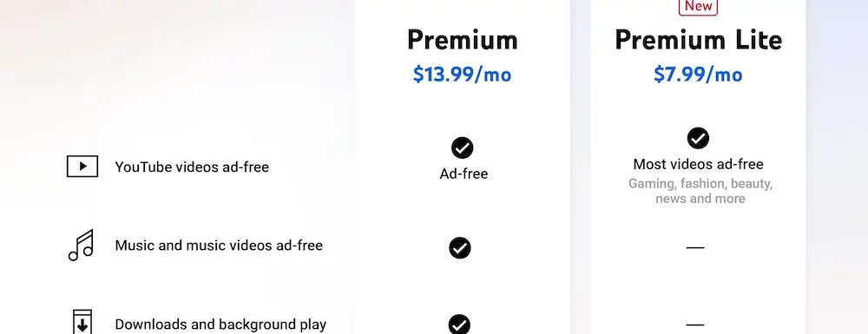Screen dimensions: 868x334
Task: Click the $13.99/mo price
Action: (x=463, y=74)
